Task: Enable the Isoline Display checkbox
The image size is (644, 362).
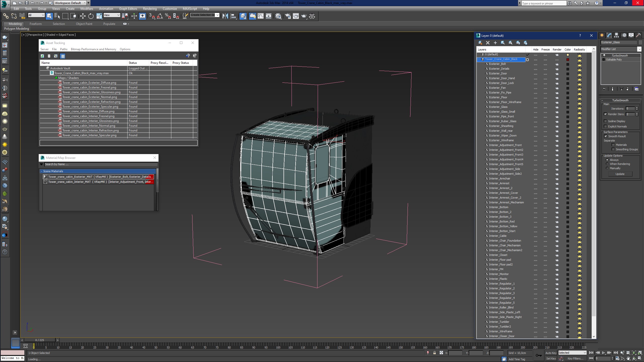Action: [x=606, y=121]
